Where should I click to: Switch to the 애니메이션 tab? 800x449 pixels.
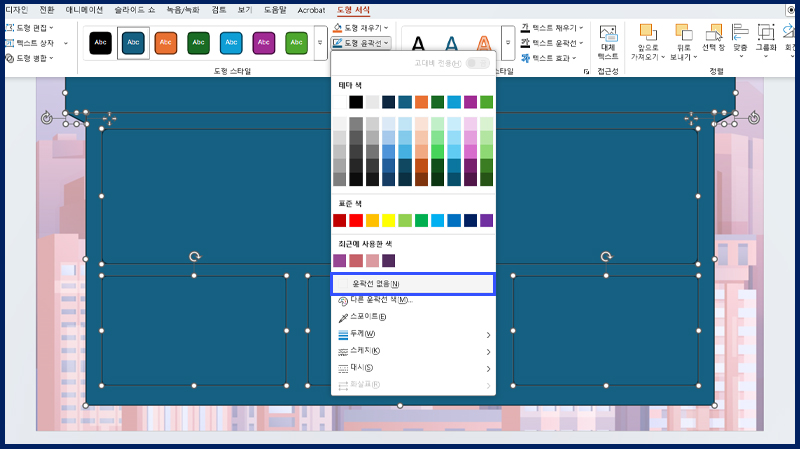point(84,10)
